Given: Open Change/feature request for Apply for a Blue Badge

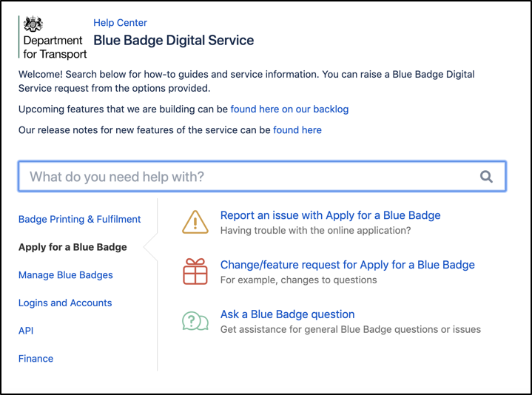Looking at the screenshot, I should coord(347,265).
